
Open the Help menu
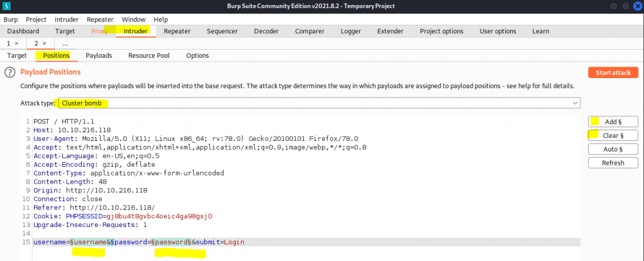tap(160, 19)
